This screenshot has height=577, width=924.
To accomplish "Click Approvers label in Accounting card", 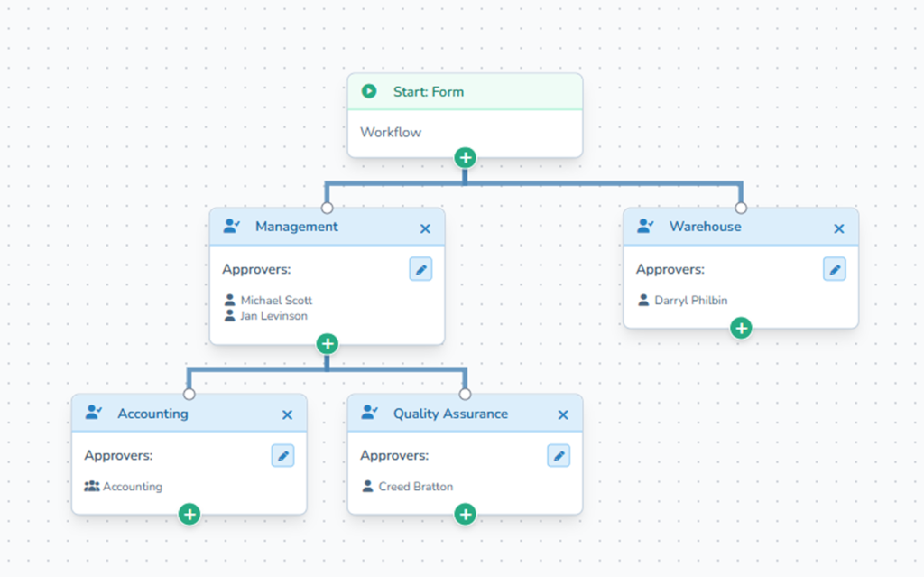I will 118,455.
